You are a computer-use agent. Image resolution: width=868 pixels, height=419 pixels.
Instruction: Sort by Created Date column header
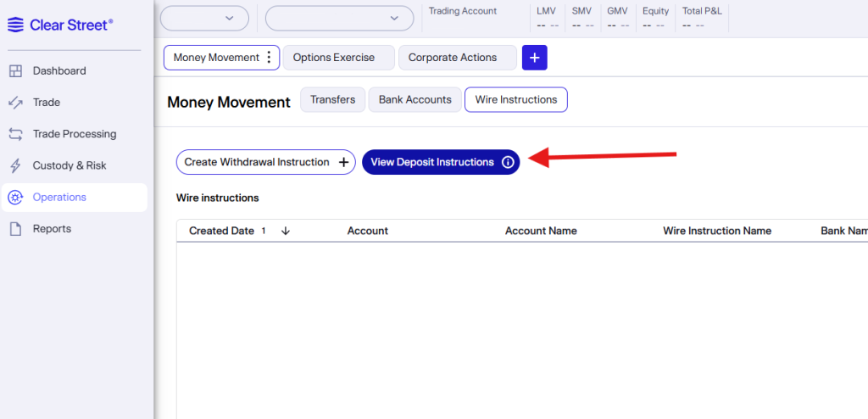click(221, 231)
